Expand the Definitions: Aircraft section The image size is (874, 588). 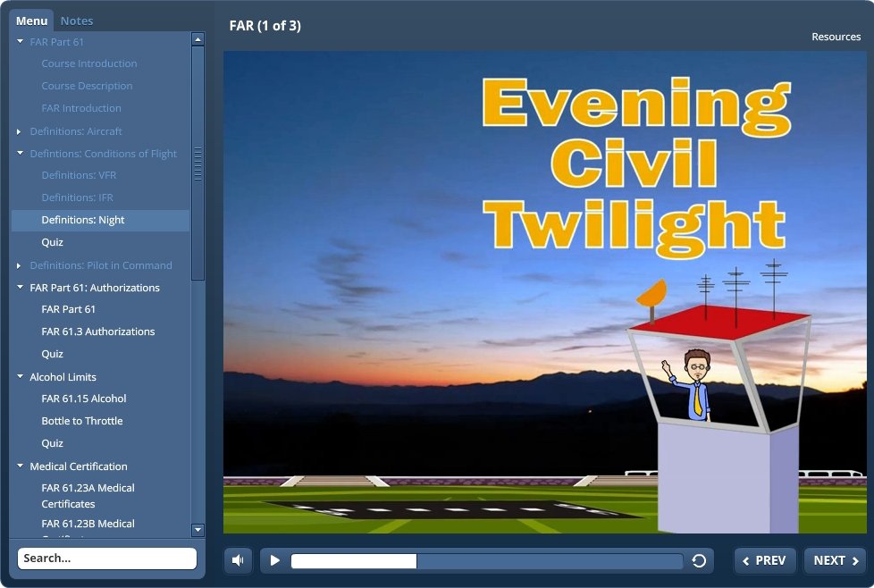[21, 131]
